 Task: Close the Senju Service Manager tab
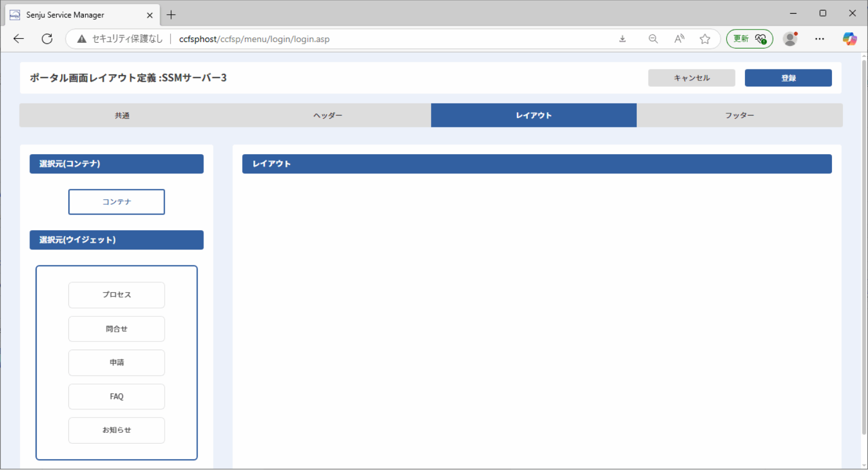tap(149, 15)
